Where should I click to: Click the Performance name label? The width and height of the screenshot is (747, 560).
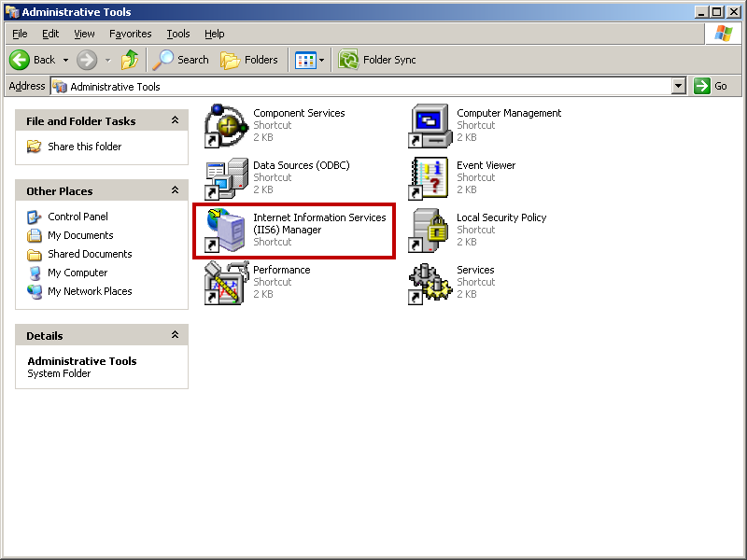pyautogui.click(x=282, y=270)
